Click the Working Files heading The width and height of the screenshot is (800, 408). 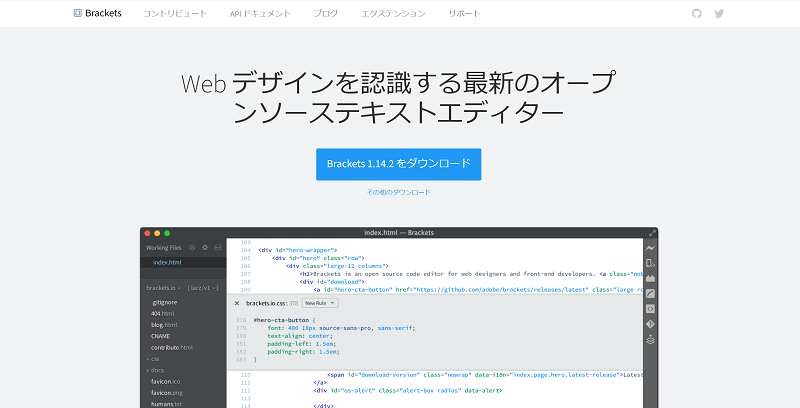pyautogui.click(x=163, y=247)
